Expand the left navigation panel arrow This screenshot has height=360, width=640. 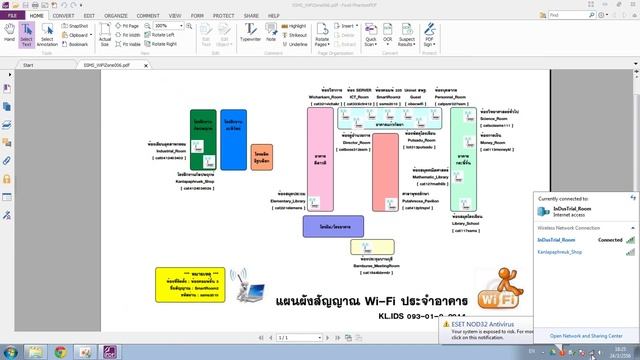tap(10, 75)
